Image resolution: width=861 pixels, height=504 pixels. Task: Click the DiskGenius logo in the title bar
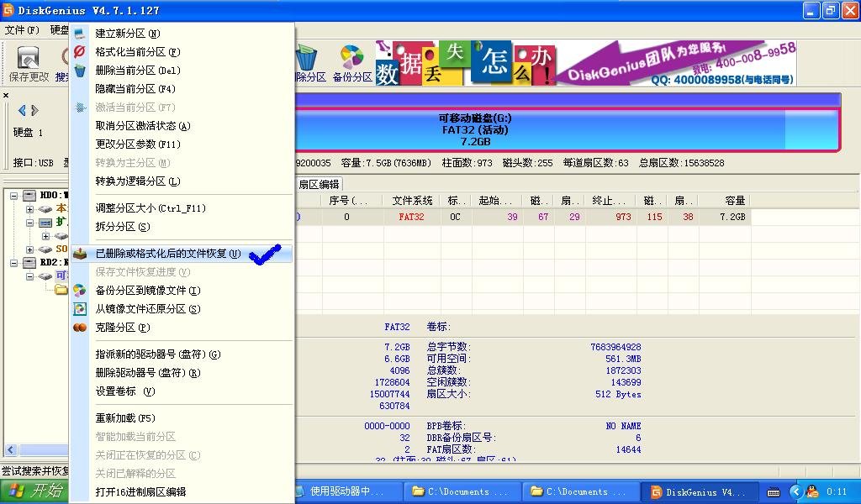pos(8,10)
